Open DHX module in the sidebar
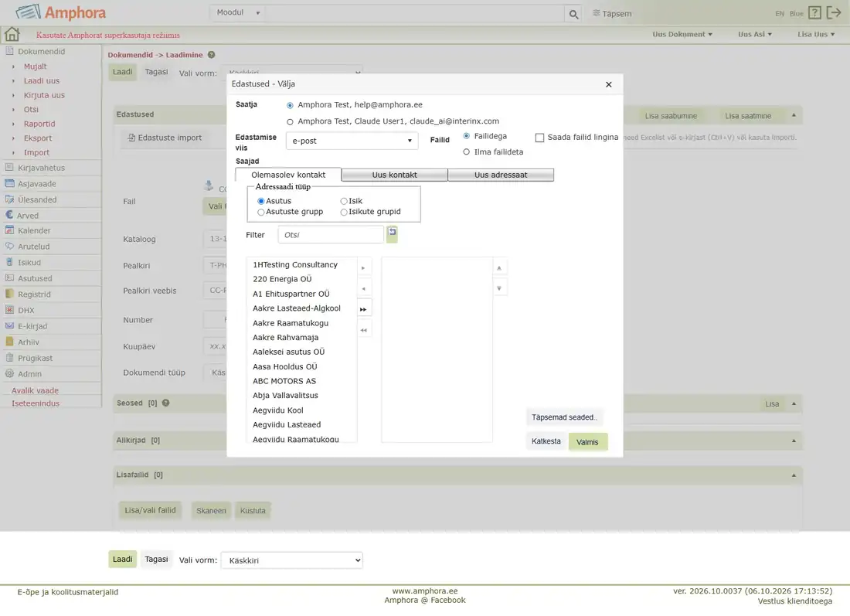The image size is (850, 616). point(25,310)
